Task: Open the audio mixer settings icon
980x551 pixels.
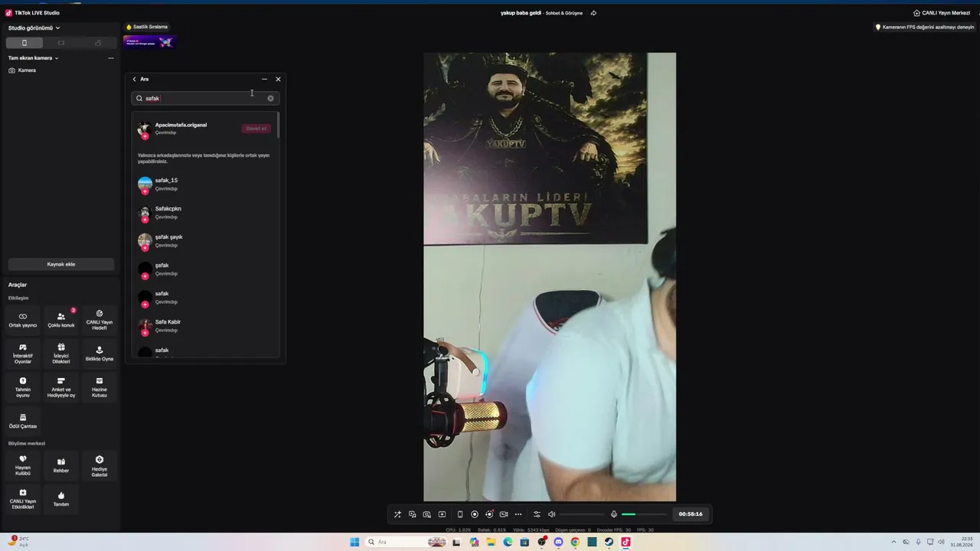Action: point(537,514)
